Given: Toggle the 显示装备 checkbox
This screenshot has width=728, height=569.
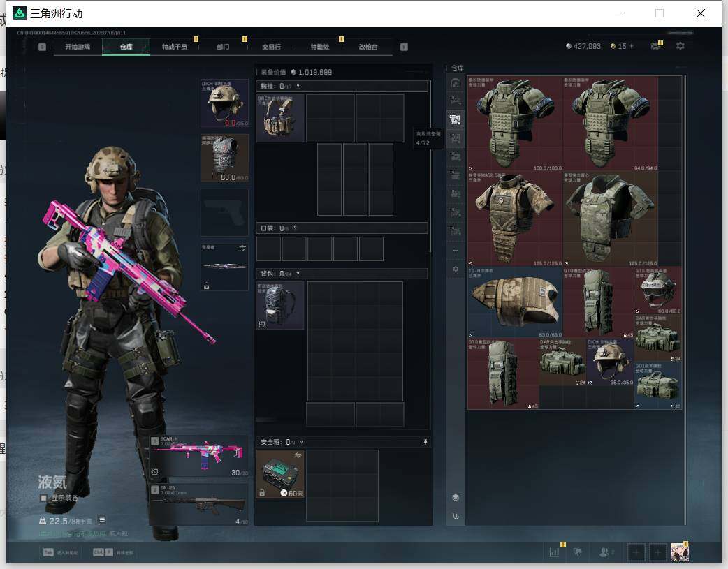Looking at the screenshot, I should pos(43,498).
